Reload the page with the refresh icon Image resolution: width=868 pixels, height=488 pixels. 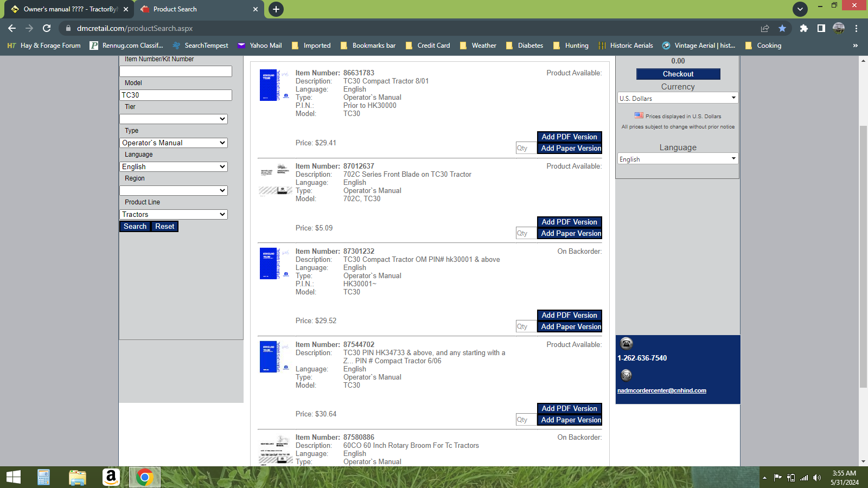point(47,28)
